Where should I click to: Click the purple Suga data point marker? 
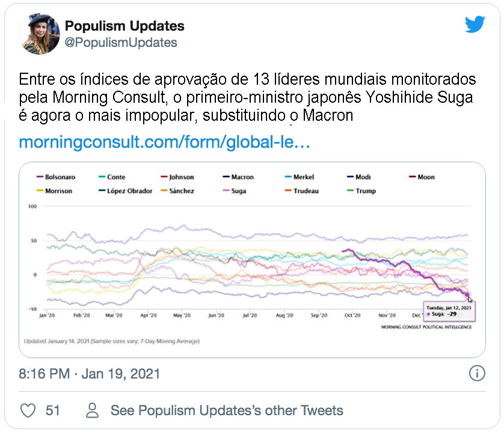pyautogui.click(x=467, y=294)
